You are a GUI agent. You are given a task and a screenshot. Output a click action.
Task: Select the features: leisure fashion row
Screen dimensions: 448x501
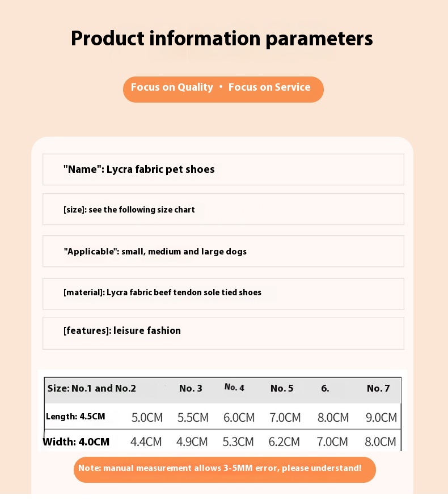(x=223, y=331)
